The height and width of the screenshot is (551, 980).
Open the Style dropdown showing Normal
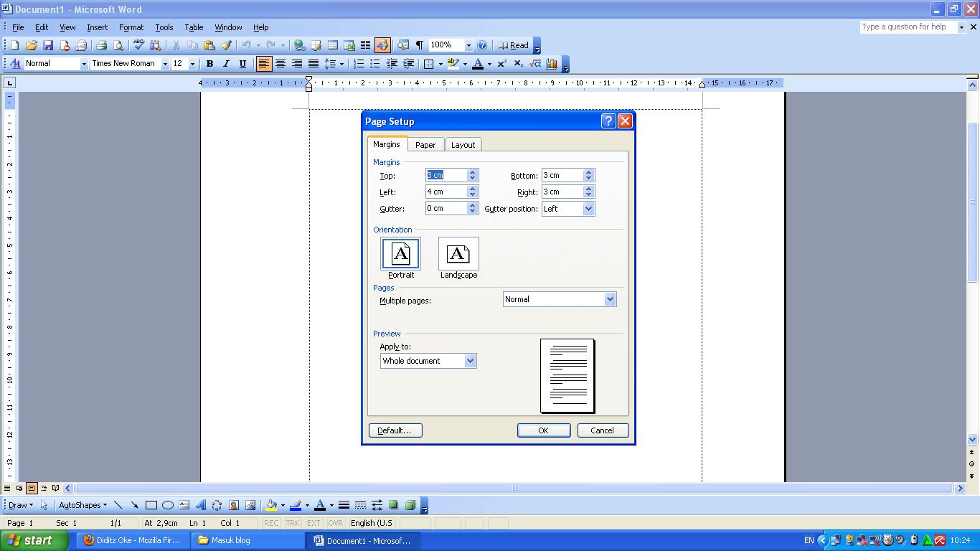tap(84, 64)
